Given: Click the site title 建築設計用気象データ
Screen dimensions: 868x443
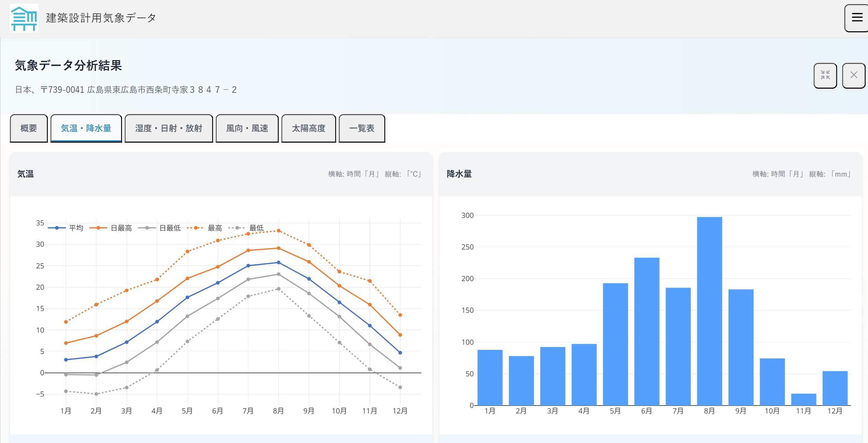Looking at the screenshot, I should pos(101,18).
